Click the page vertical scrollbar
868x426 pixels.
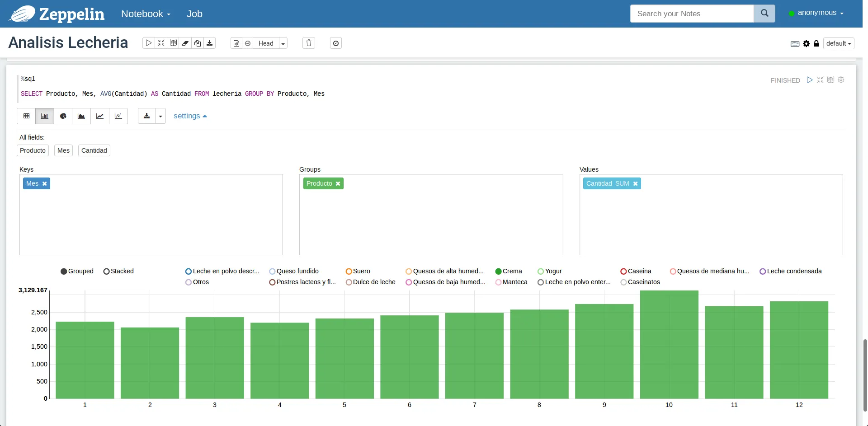point(865,375)
